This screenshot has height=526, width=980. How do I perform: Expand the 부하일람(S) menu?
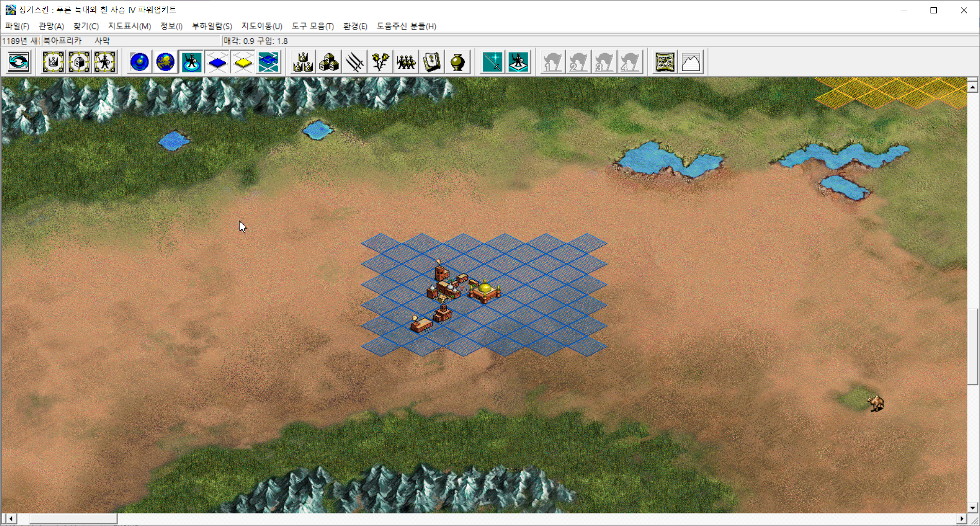tap(212, 26)
